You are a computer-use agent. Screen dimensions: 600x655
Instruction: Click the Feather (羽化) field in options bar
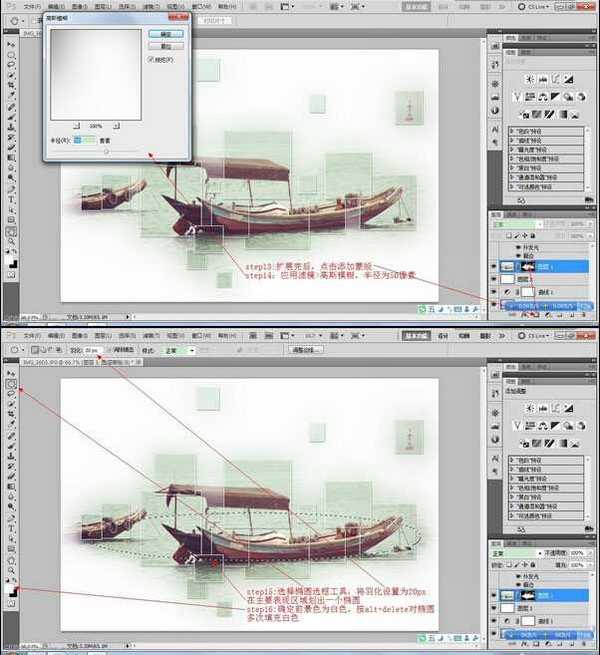[x=92, y=350]
